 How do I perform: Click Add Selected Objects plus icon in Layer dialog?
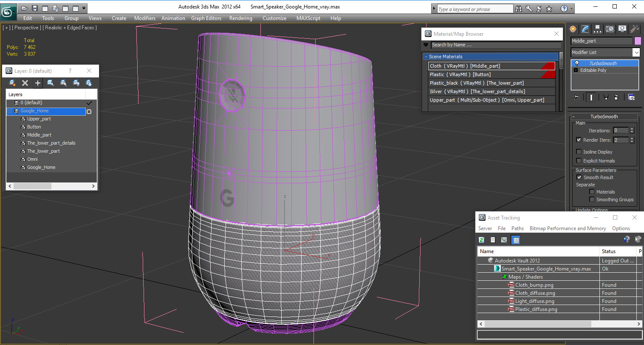click(38, 83)
